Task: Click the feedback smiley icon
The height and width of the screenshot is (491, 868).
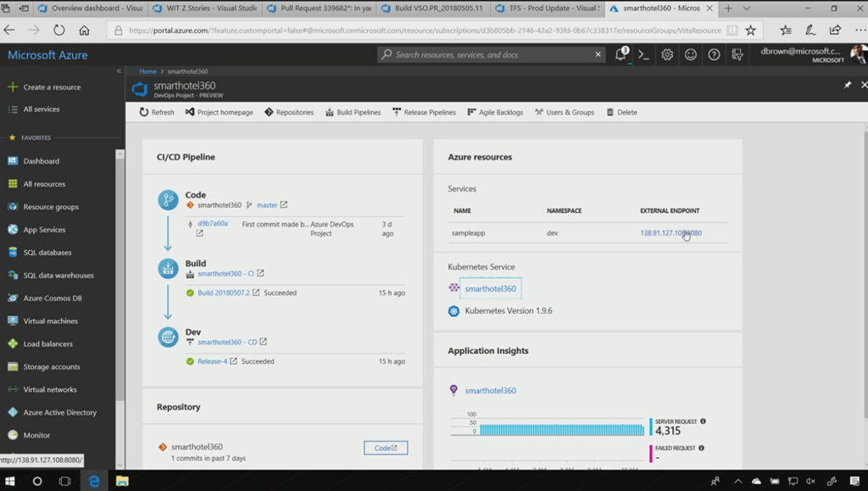Action: (691, 54)
